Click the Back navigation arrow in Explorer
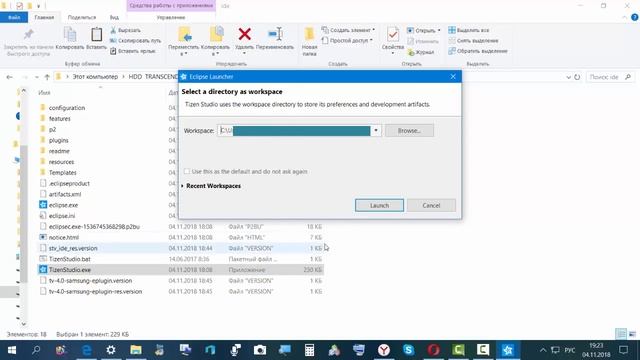 coord(9,77)
